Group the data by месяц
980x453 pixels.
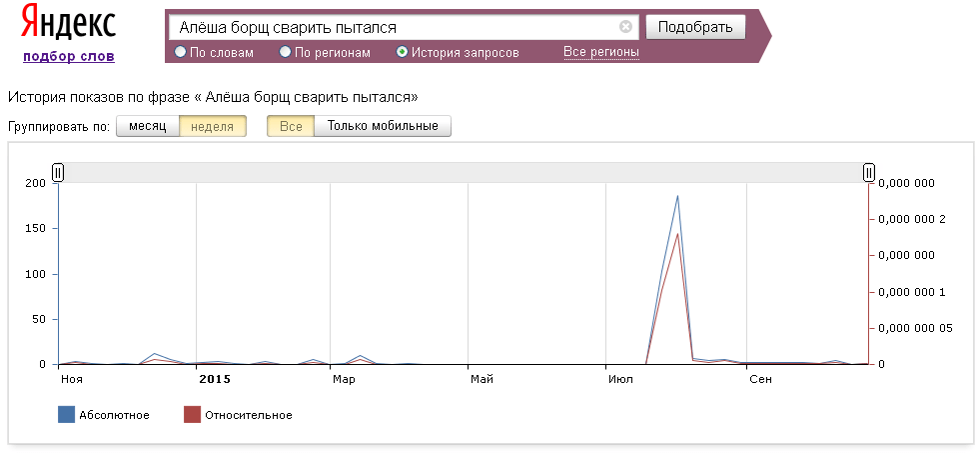[147, 127]
